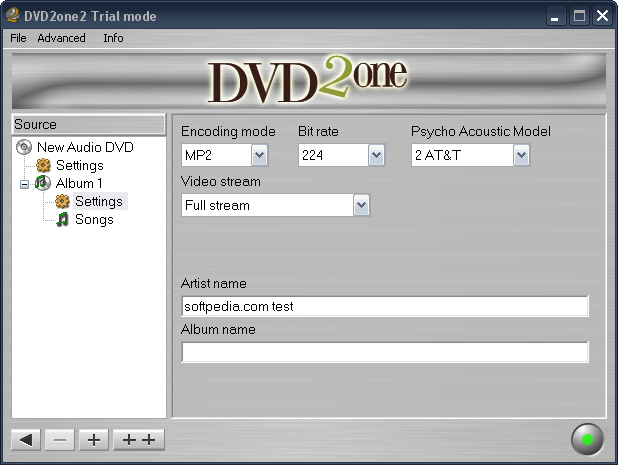The image size is (618, 465).
Task: Click the round green start button
Action: pyautogui.click(x=587, y=439)
